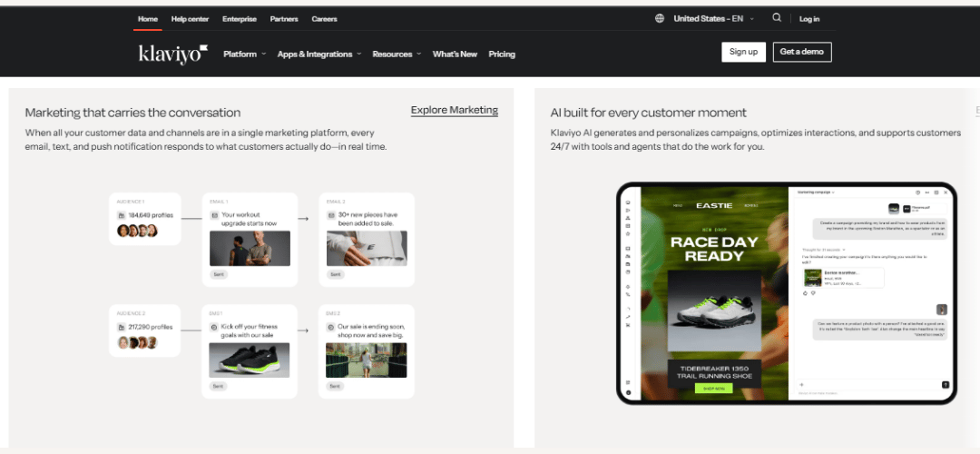
Task: Click thumbs-down icon in tablet chat
Action: (813, 292)
